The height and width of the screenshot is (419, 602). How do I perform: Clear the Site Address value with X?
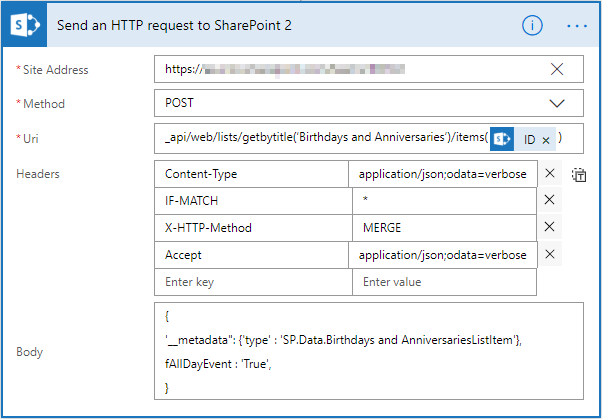click(557, 69)
